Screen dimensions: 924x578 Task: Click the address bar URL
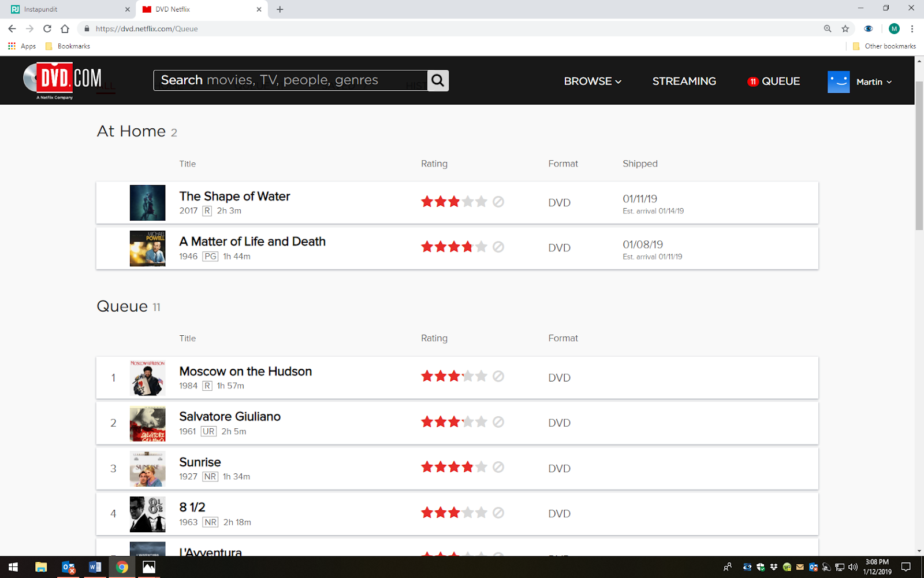pyautogui.click(x=147, y=28)
